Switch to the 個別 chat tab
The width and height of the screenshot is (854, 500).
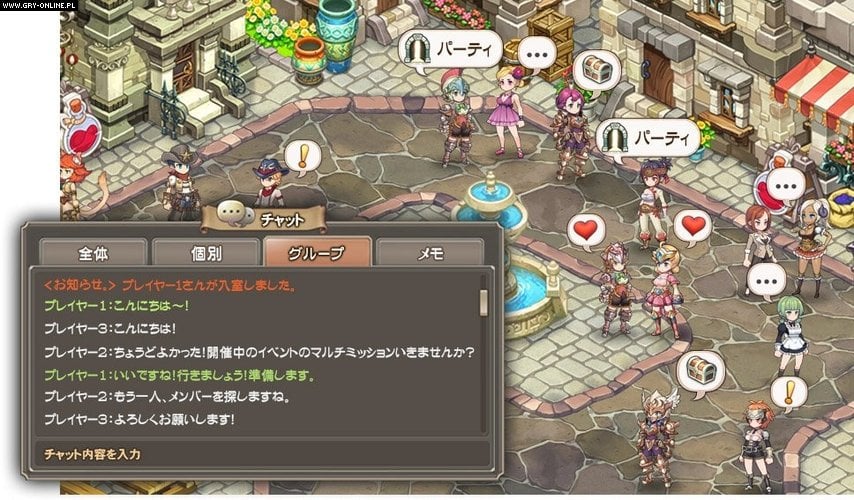coord(206,253)
